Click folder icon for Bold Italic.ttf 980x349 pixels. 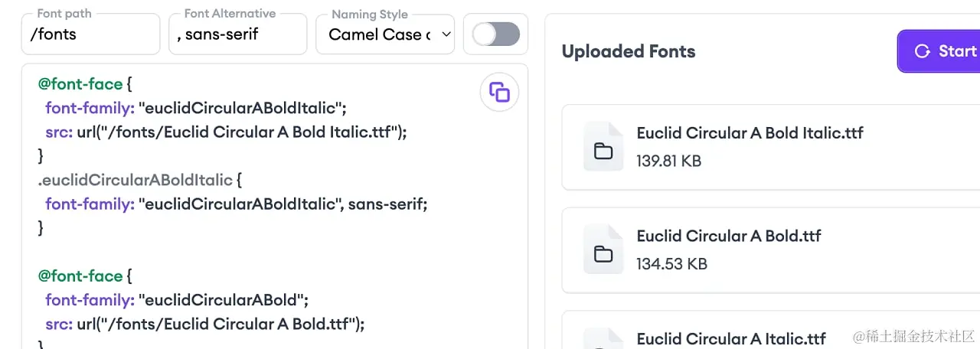coord(603,151)
